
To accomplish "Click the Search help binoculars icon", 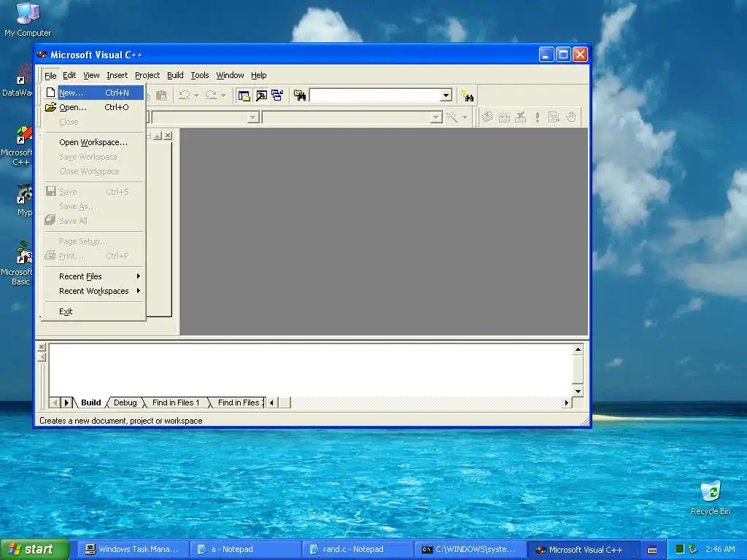I will click(468, 96).
